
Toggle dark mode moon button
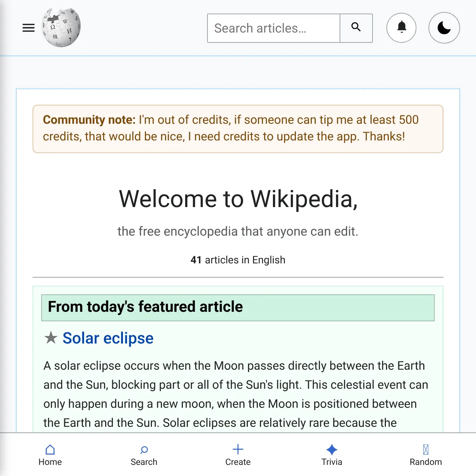[444, 28]
